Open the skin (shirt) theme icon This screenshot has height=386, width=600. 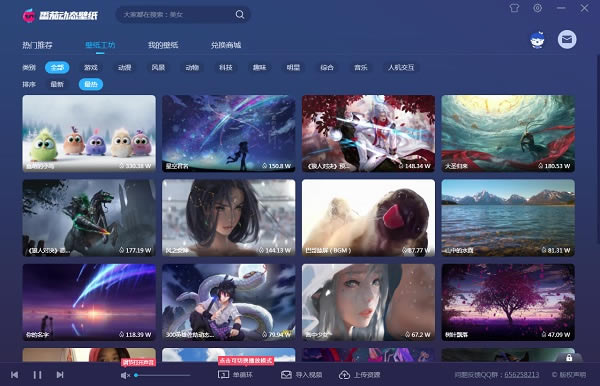point(514,8)
